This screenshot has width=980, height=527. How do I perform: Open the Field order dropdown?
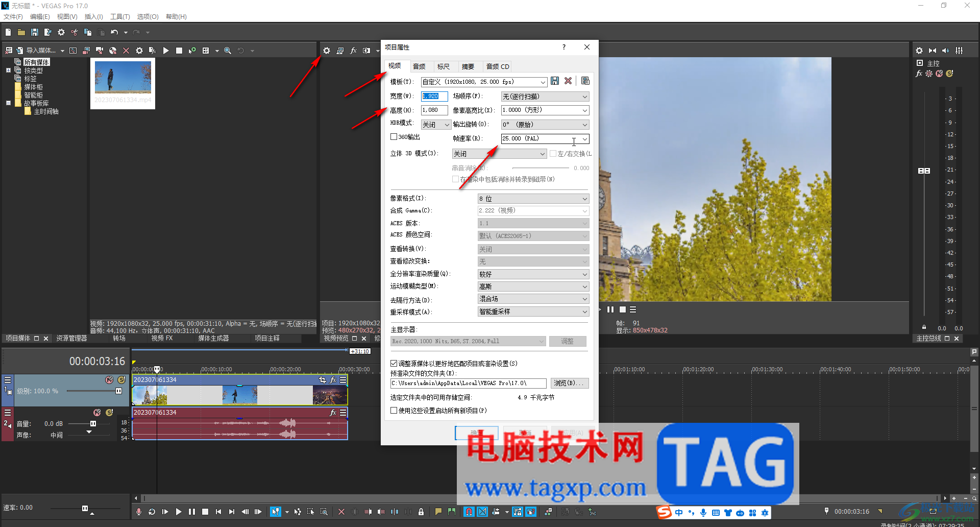click(545, 97)
